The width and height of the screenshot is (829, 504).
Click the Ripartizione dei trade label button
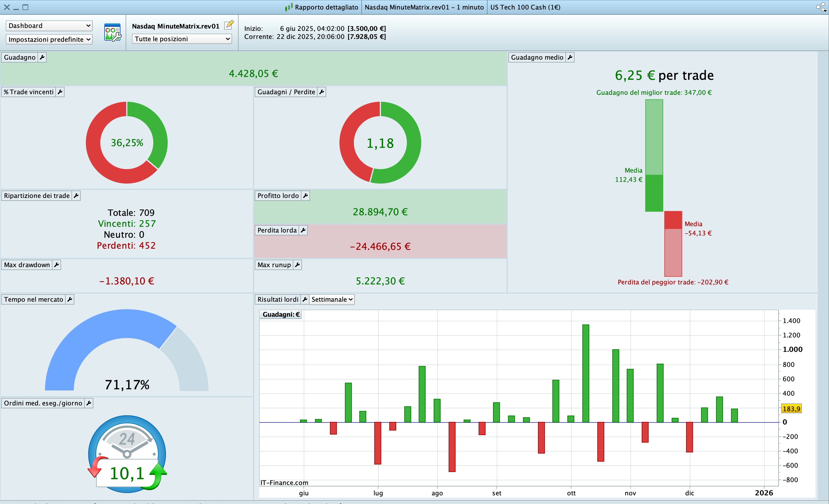(x=37, y=196)
